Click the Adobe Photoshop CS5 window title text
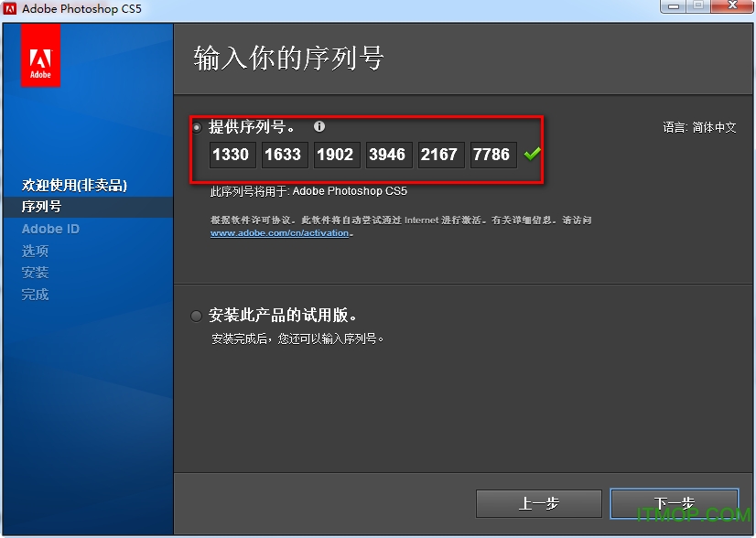756x538 pixels. [x=82, y=8]
